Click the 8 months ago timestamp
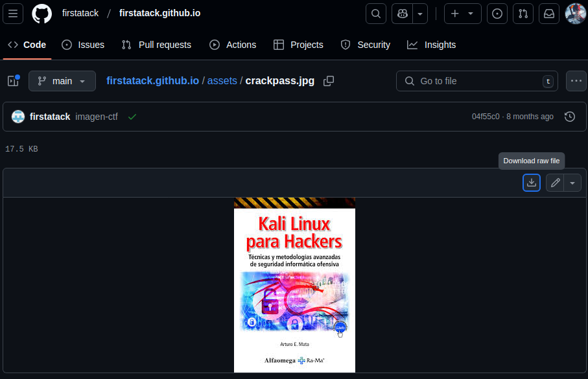The image size is (588, 379). point(530,117)
